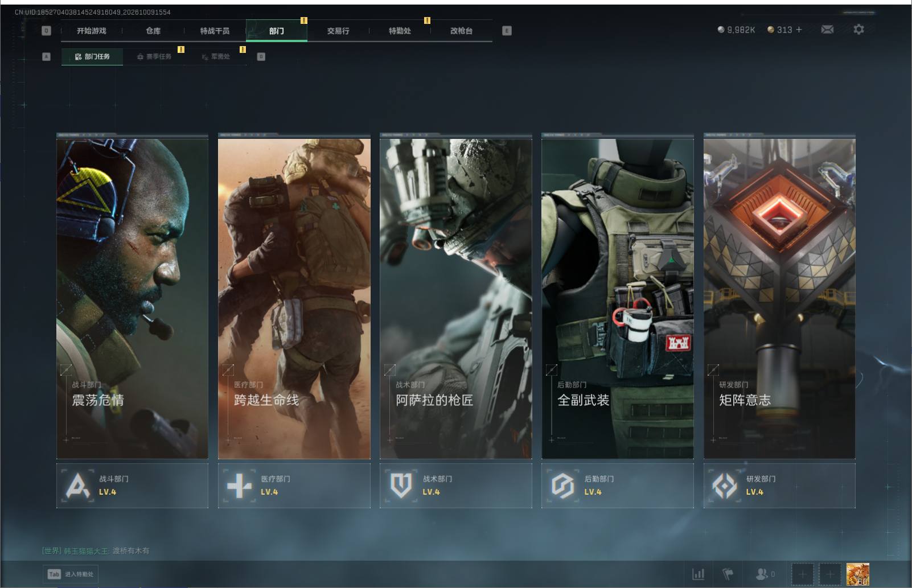Select the 赛季任务 sub-tab
Viewport: 912px width, 588px height.
pos(154,56)
